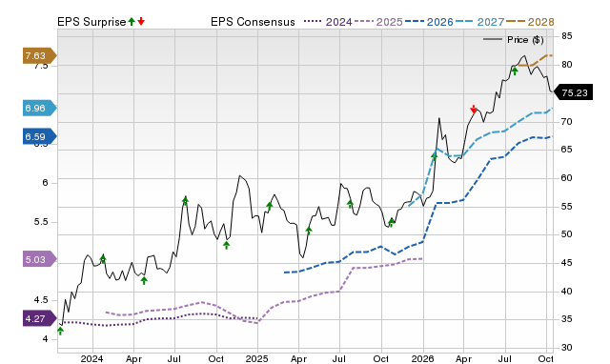Select the 4.27 consensus value tag
The width and height of the screenshot is (610, 364).
pos(39,319)
